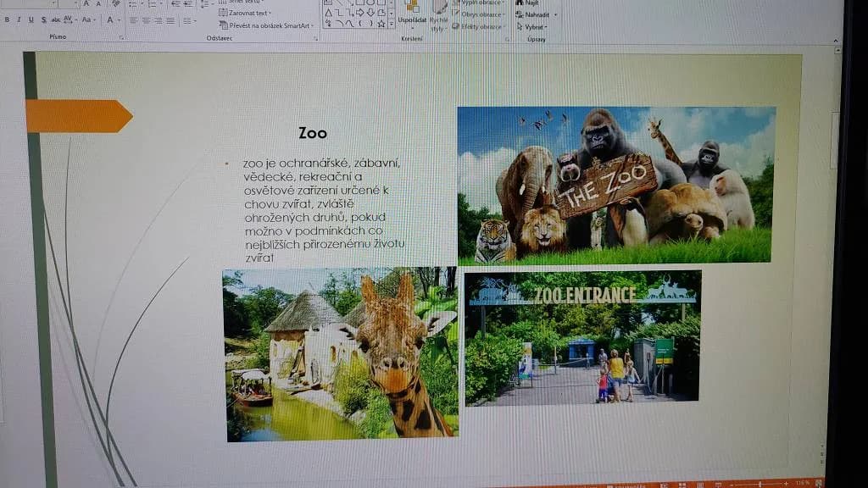
Task: Open the change case Aa dropdown
Action: (88, 19)
